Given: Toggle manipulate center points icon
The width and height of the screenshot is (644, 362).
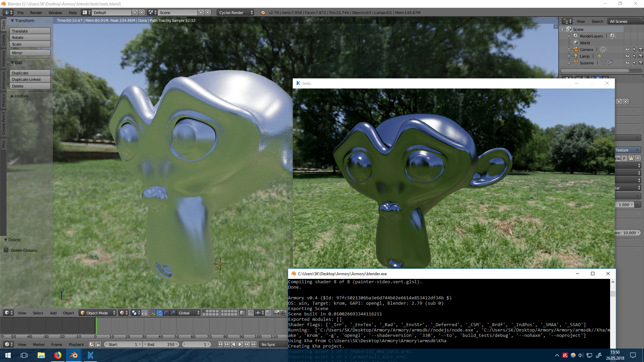Looking at the screenshot, I should (144, 313).
